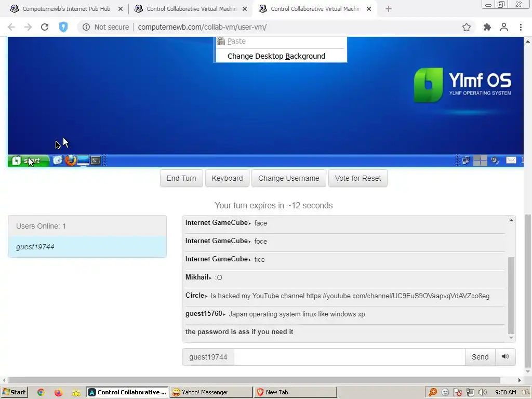Open the blue shield icon beside the address bar
532x399 pixels.
63,27
